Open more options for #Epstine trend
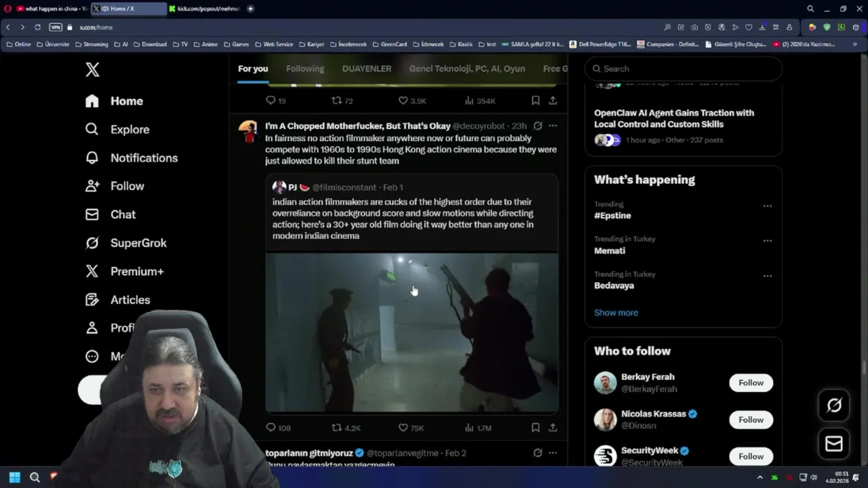 pos(767,206)
